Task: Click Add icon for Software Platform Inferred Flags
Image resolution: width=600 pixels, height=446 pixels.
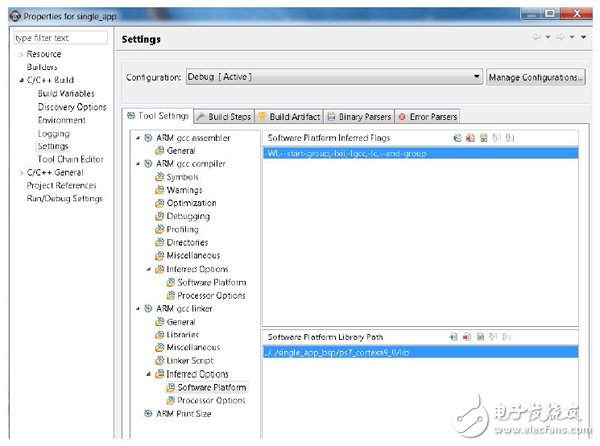Action: pyautogui.click(x=456, y=138)
